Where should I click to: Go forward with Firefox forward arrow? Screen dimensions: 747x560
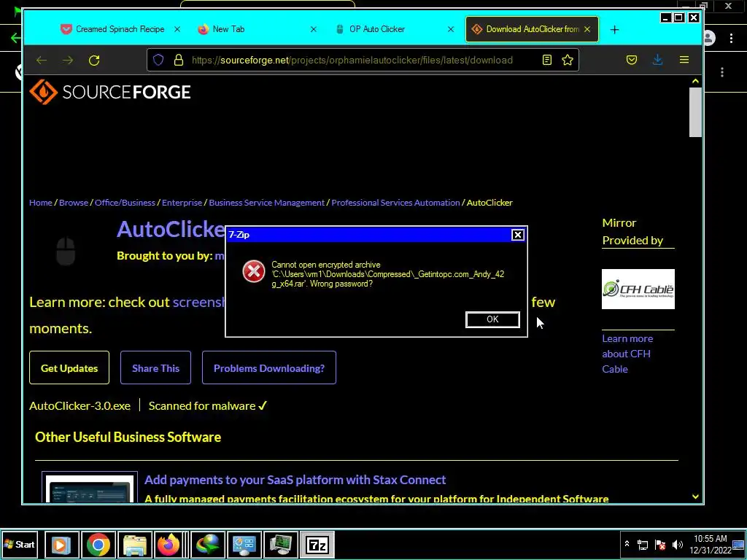(68, 60)
